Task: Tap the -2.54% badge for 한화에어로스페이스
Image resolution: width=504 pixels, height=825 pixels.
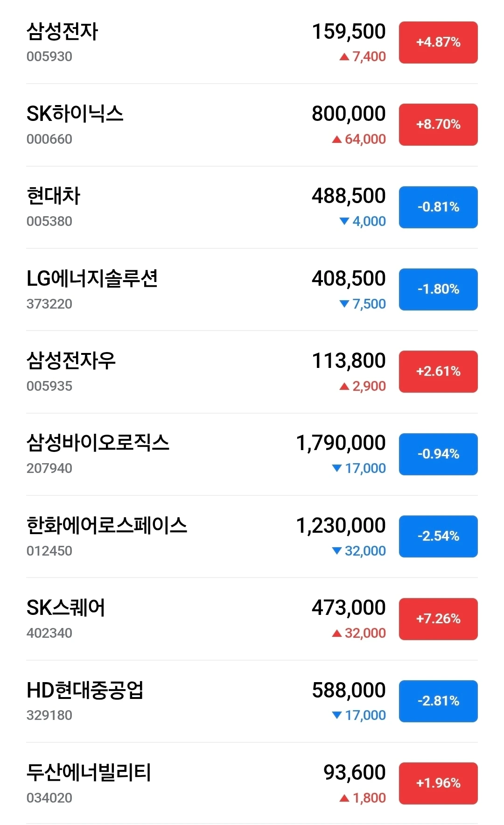Action: (438, 536)
